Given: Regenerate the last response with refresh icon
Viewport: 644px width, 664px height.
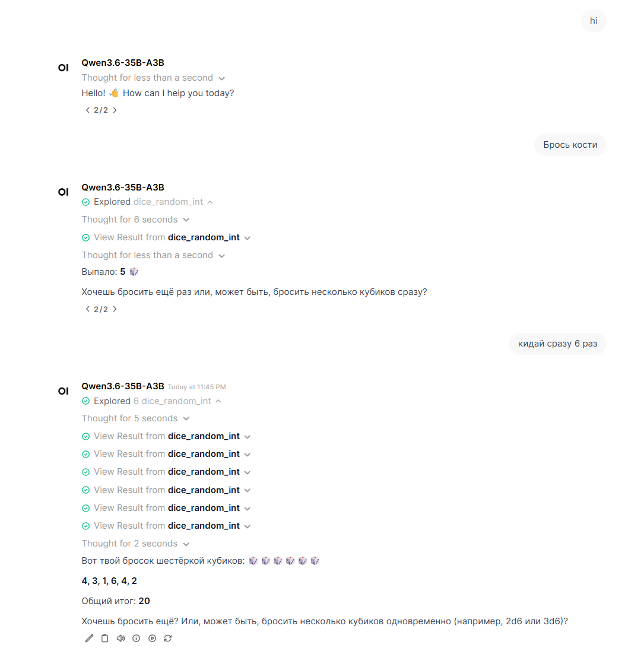Looking at the screenshot, I should 168,638.
